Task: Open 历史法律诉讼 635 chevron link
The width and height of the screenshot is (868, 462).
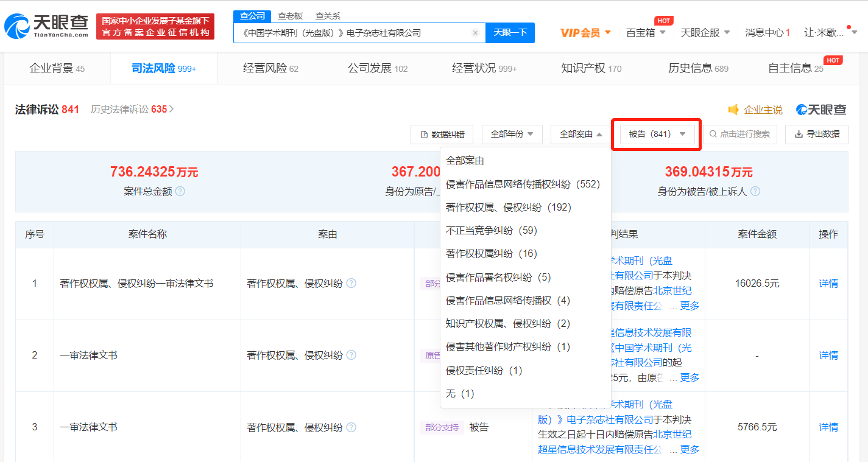Action: [132, 110]
